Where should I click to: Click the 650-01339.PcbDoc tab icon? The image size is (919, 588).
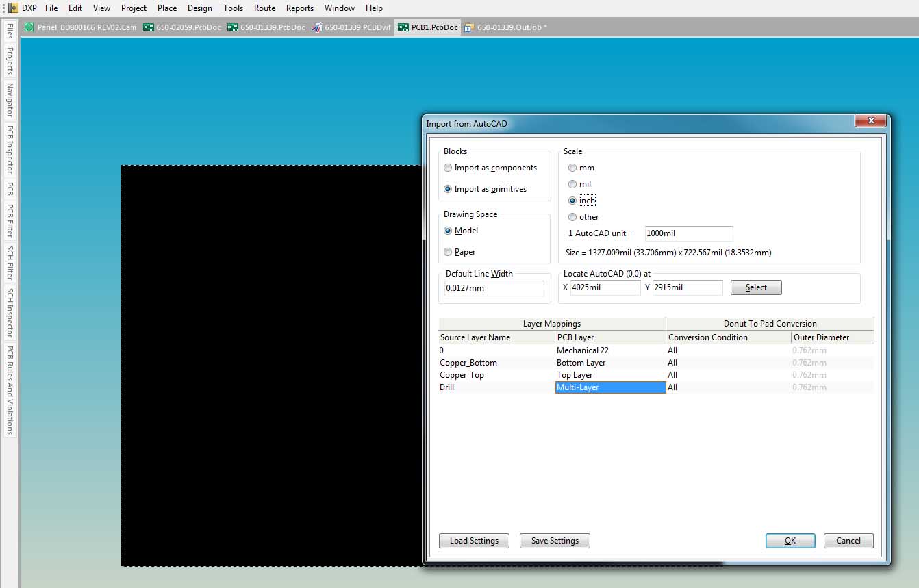coord(233,27)
